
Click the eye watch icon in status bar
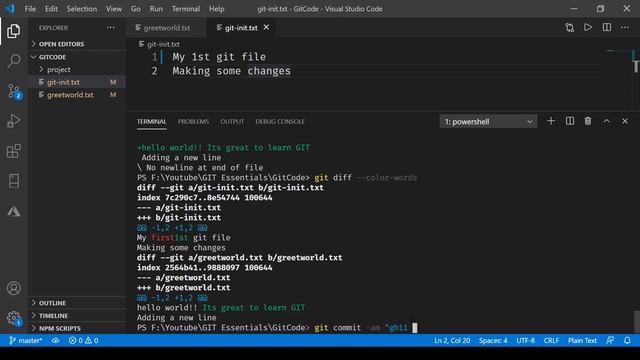coord(56,340)
